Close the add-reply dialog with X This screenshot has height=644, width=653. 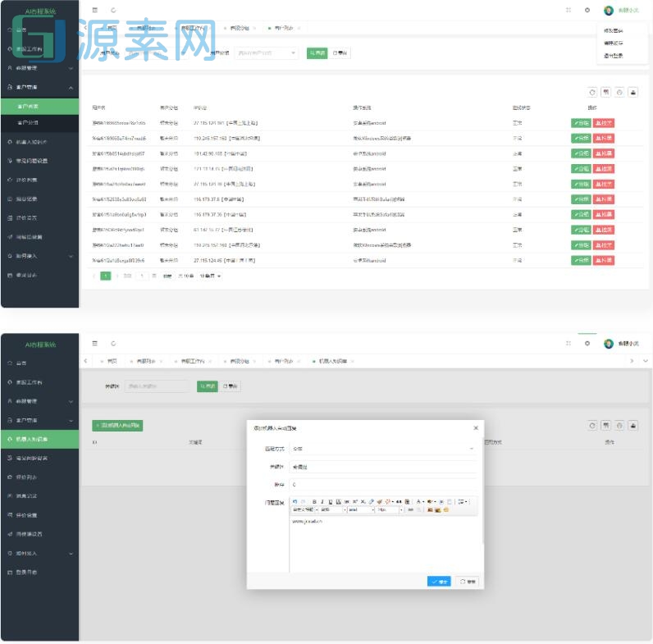pos(476,427)
